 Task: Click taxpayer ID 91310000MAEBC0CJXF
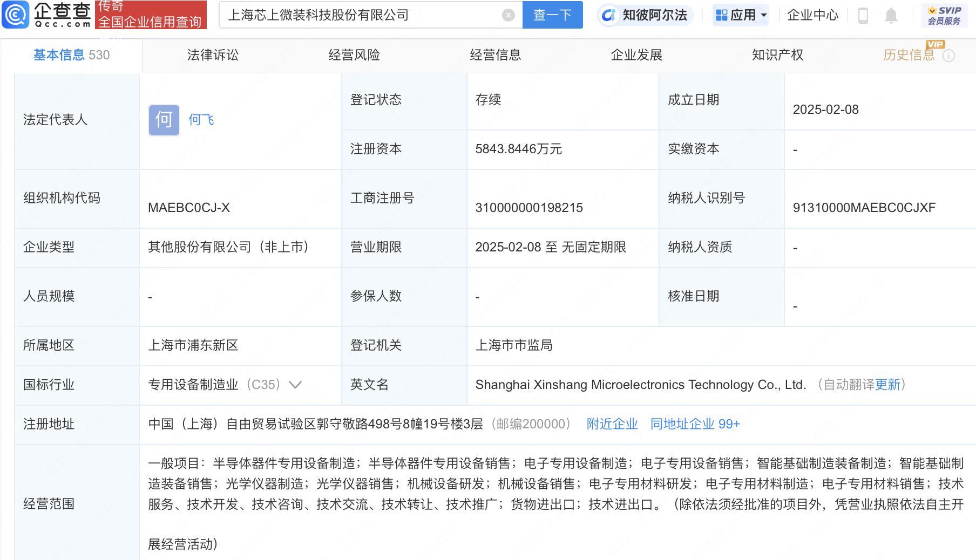coord(864,208)
